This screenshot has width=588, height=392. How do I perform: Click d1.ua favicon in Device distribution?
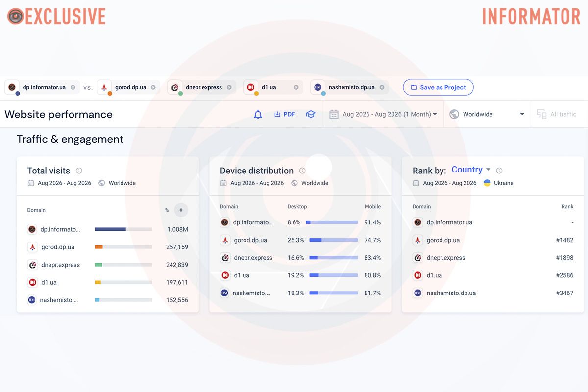[225, 275]
